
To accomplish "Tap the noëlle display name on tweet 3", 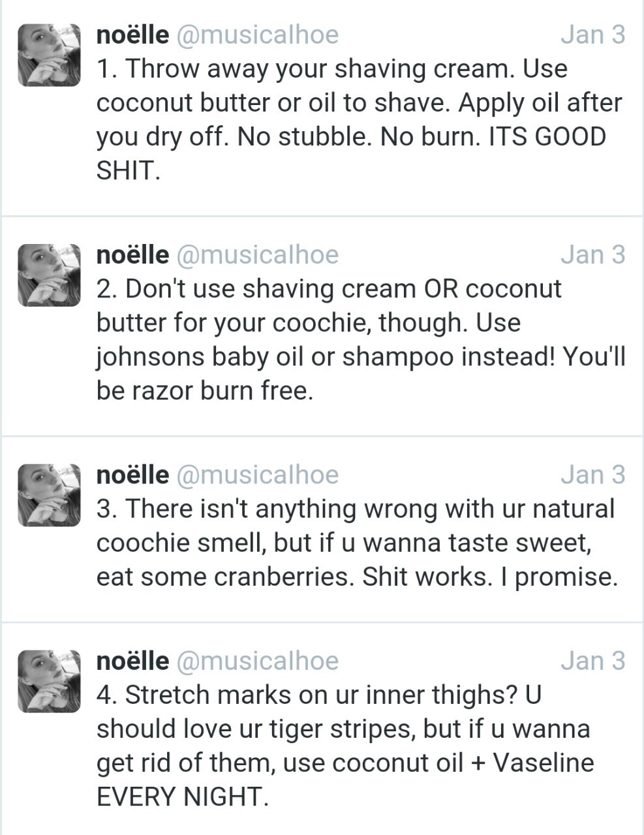I will tap(132, 474).
